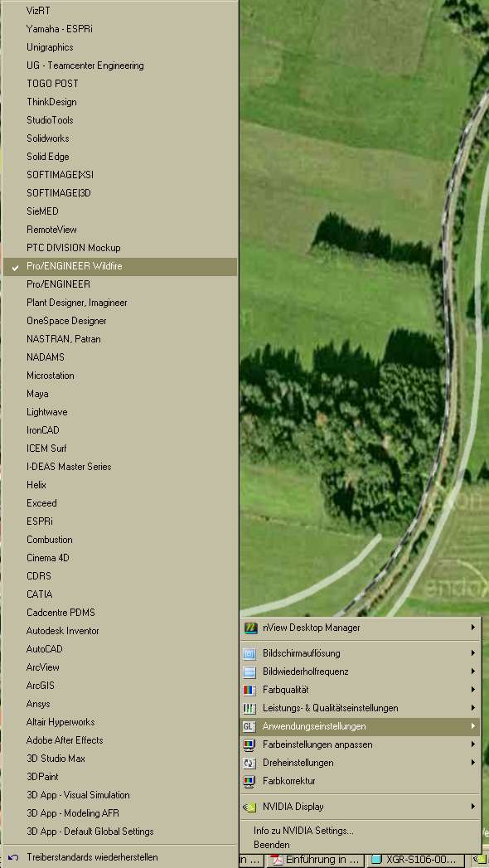Select AutoCAD profile
The height and width of the screenshot is (868, 489).
pos(120,649)
